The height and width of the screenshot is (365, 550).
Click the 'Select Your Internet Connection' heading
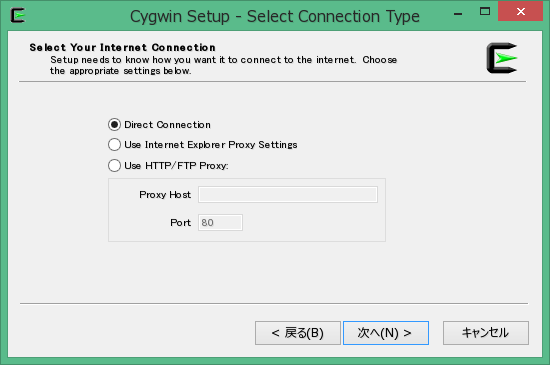coord(122,47)
